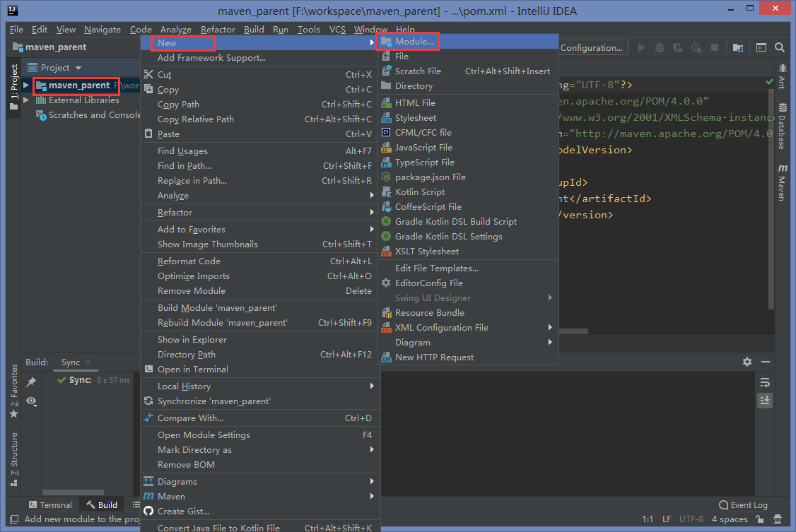Expand External Libraries tree node

coord(26,100)
